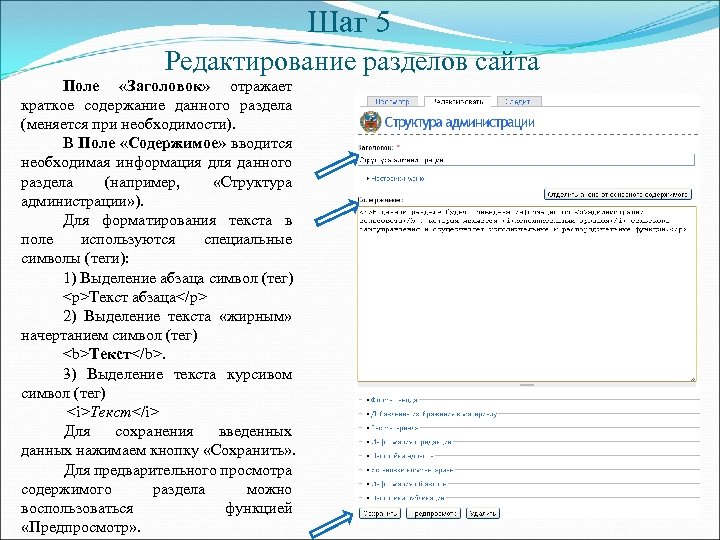Switch to the Редактировать tab
The image size is (720, 540).
(x=458, y=101)
